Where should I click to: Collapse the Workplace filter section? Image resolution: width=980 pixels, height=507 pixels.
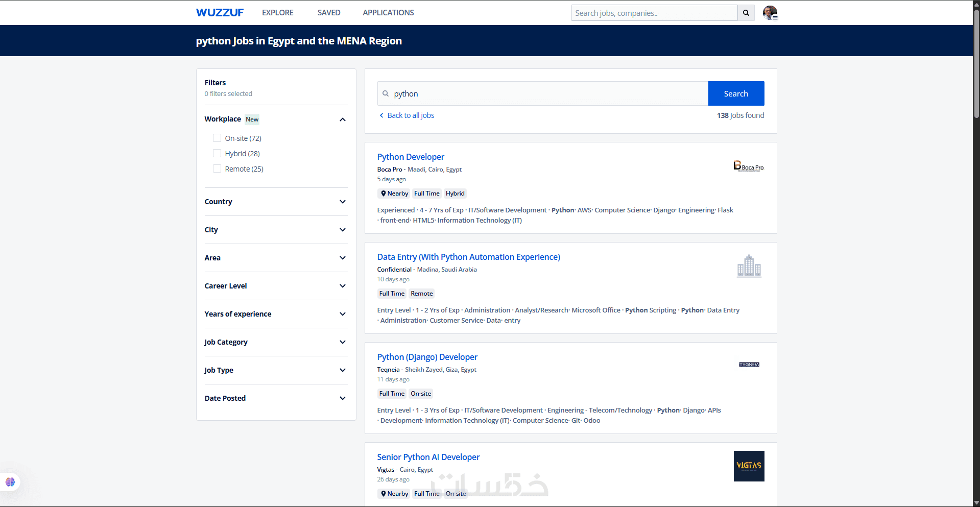click(x=343, y=119)
